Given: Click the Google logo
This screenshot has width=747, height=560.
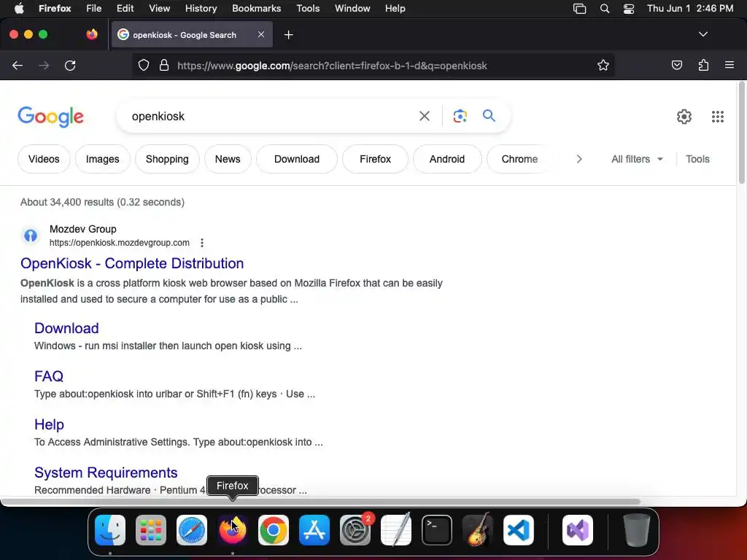Looking at the screenshot, I should [x=50, y=117].
